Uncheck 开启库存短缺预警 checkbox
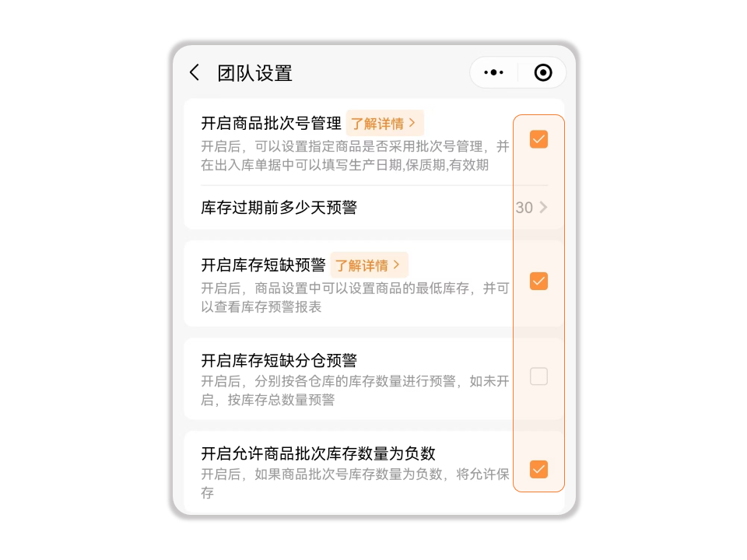Viewport: 747px width, 560px height. tap(538, 282)
